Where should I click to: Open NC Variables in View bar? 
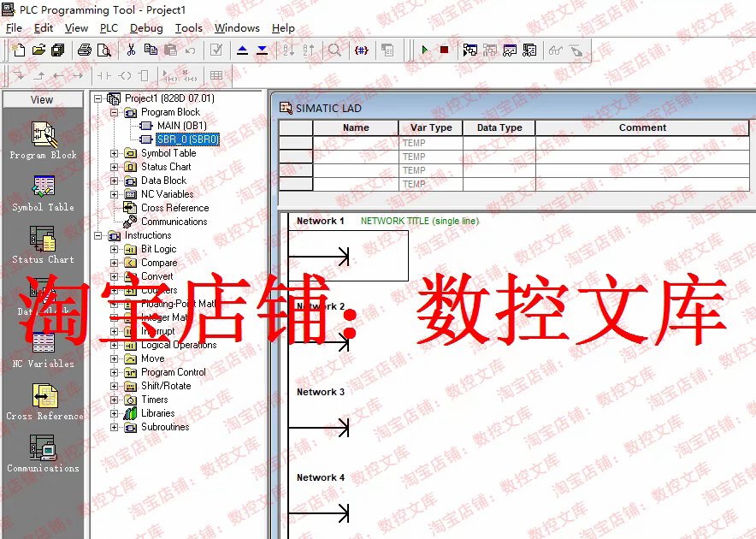[44, 351]
